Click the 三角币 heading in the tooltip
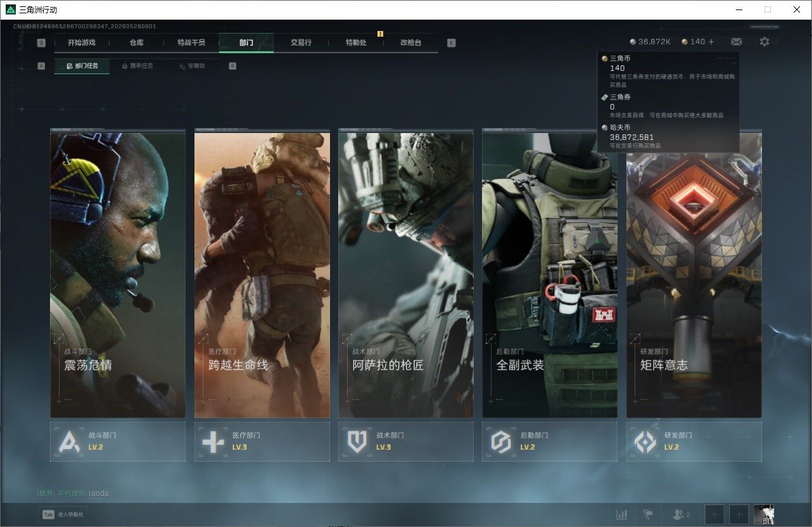This screenshot has height=527, width=812. point(620,58)
